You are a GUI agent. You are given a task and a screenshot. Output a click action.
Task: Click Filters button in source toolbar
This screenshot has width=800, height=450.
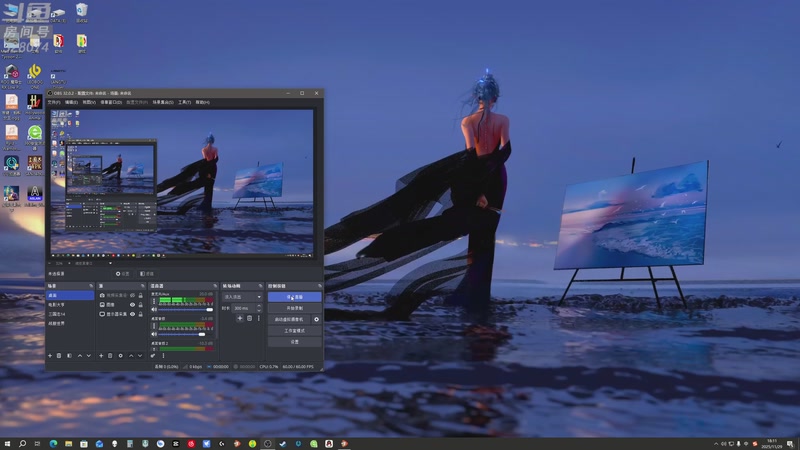pyautogui.click(x=147, y=274)
